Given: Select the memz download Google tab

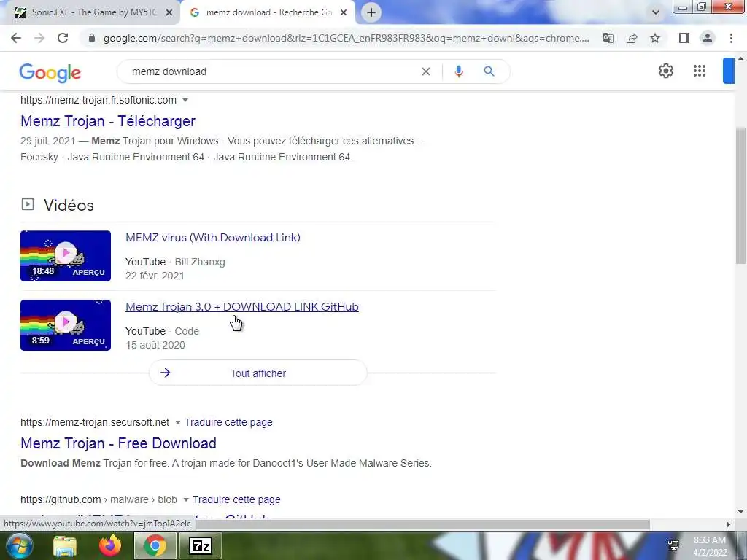Looking at the screenshot, I should pyautogui.click(x=268, y=12).
